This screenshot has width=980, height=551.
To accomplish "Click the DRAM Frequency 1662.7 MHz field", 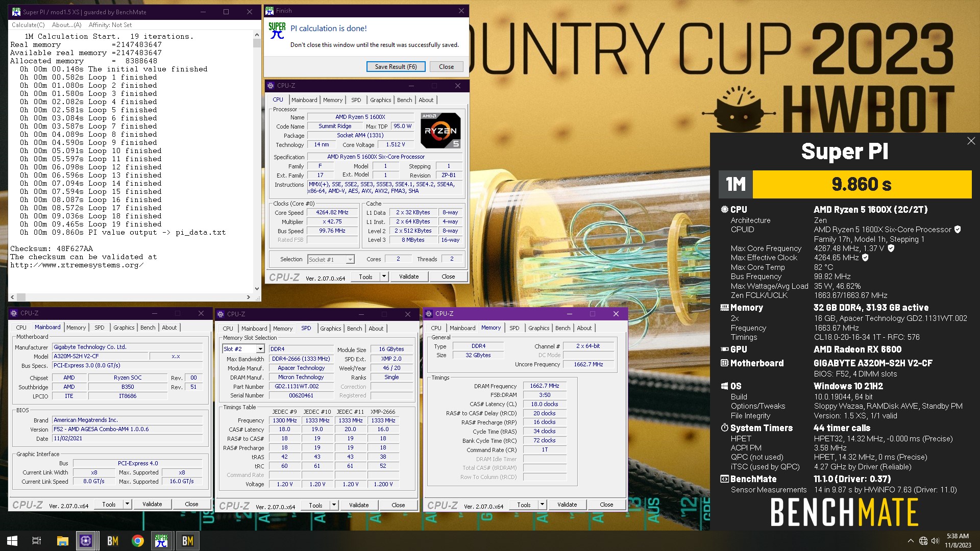I will 544,386.
